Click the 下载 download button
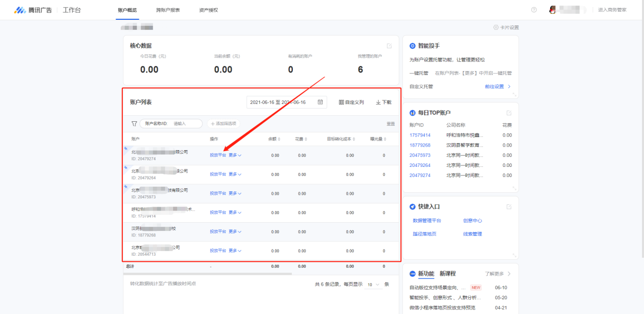The width and height of the screenshot is (644, 314). tap(384, 102)
